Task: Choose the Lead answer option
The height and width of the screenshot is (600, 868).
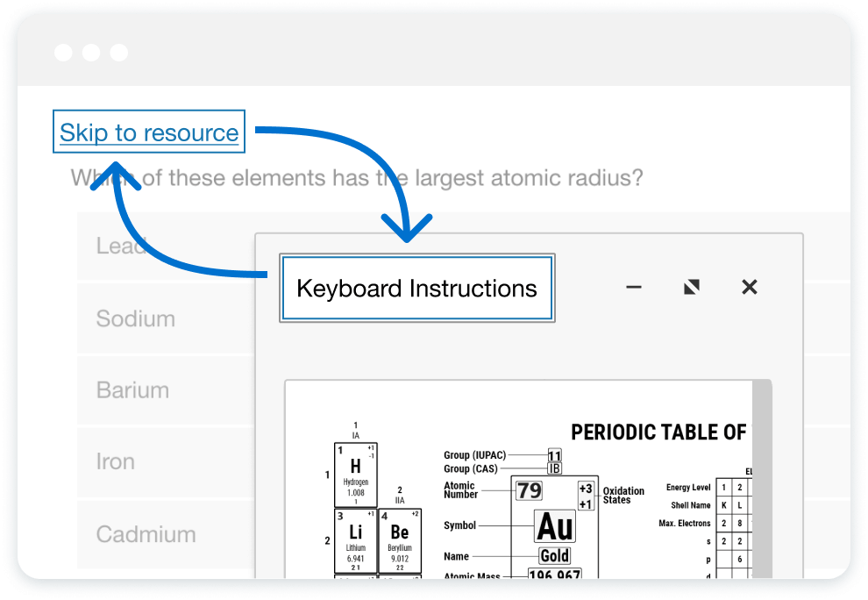Action: click(166, 246)
